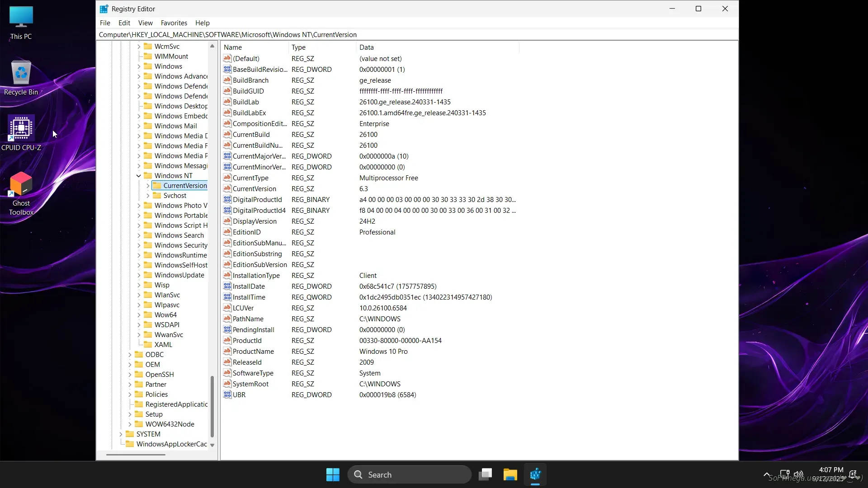The height and width of the screenshot is (488, 868).
Task: Expand the SYSTEM hive node
Action: coord(121,434)
